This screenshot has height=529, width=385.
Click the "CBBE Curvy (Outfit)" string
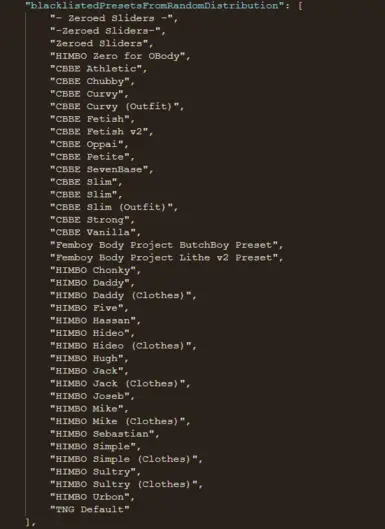pos(117,107)
